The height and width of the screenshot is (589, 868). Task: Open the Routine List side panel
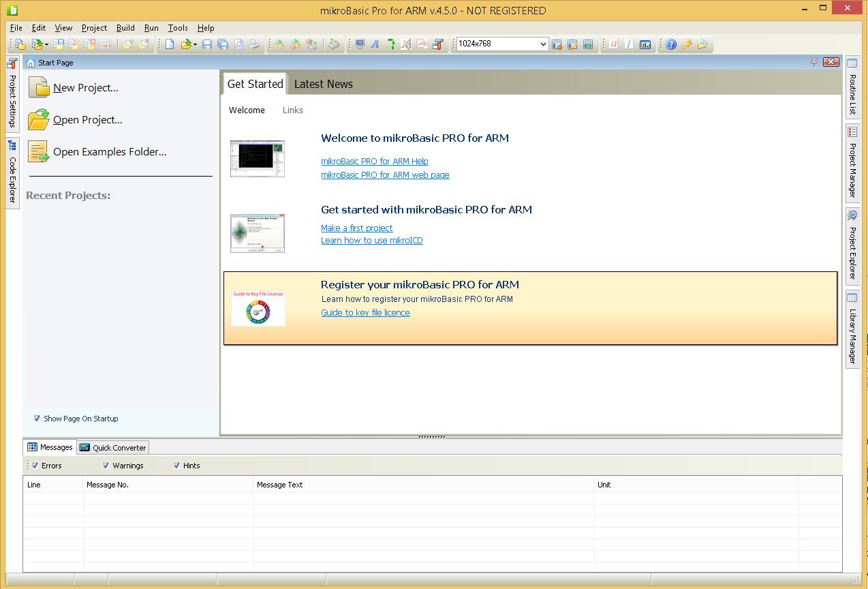click(x=852, y=87)
